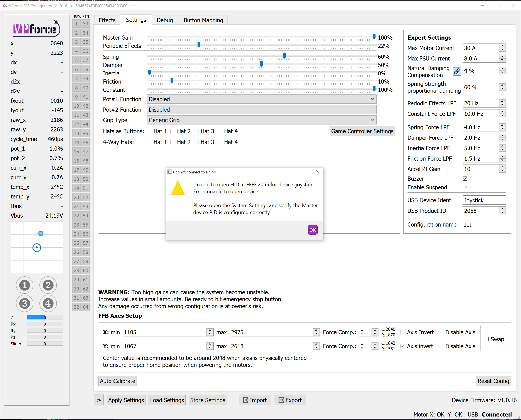Click OK in the error dialog
This screenshot has height=420, width=521.
click(x=313, y=230)
